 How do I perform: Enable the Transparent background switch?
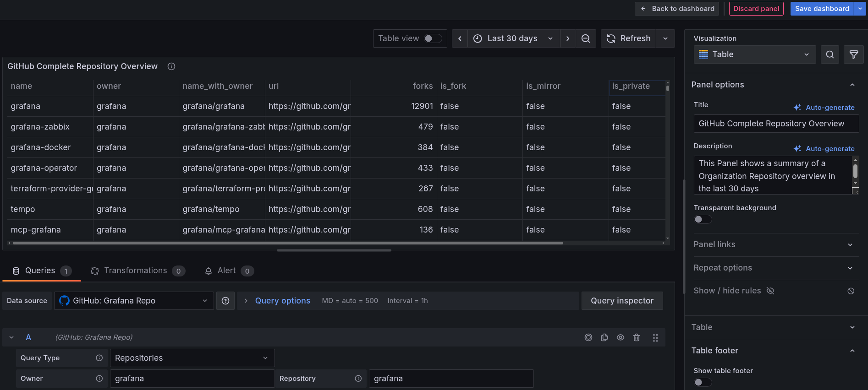[703, 219]
